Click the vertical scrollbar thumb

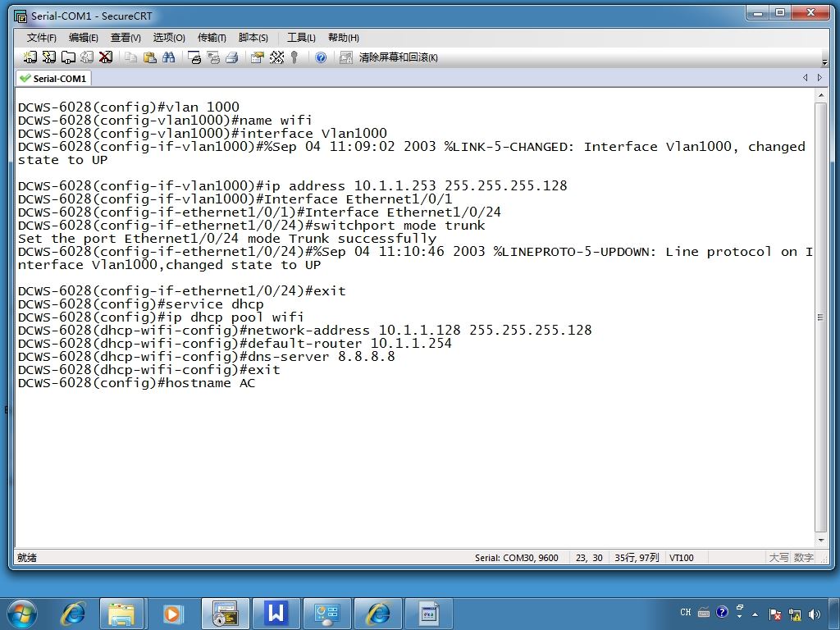(x=820, y=317)
